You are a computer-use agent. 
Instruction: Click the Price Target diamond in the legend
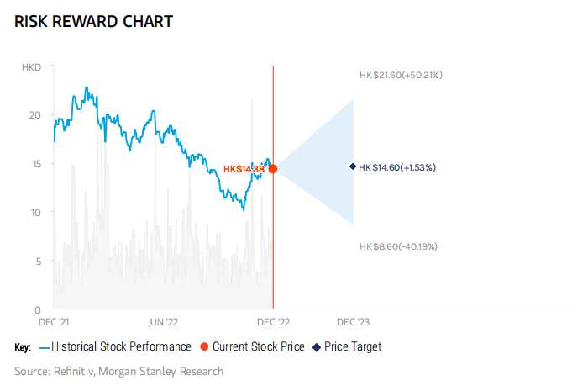[316, 346]
